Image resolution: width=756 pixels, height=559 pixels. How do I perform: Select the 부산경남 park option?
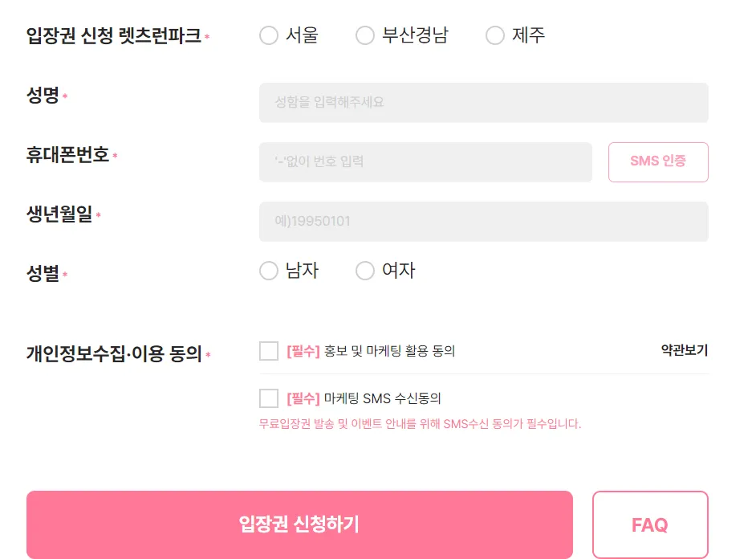[365, 35]
